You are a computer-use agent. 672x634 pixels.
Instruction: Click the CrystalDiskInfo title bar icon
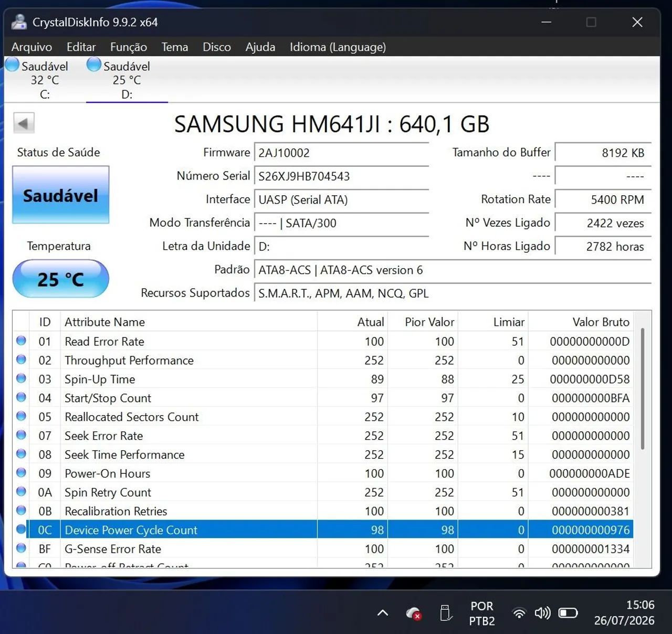[19, 22]
